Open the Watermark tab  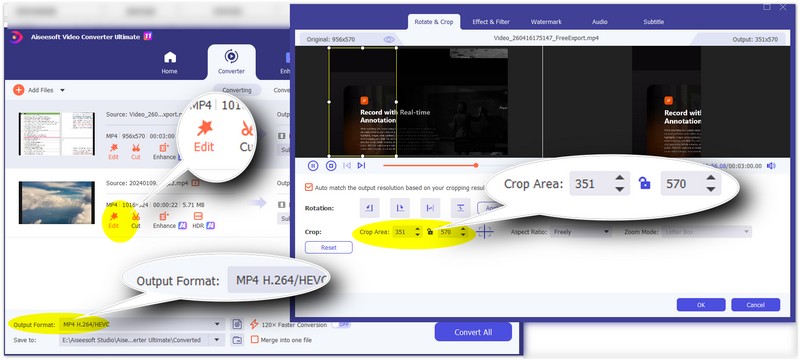click(546, 22)
